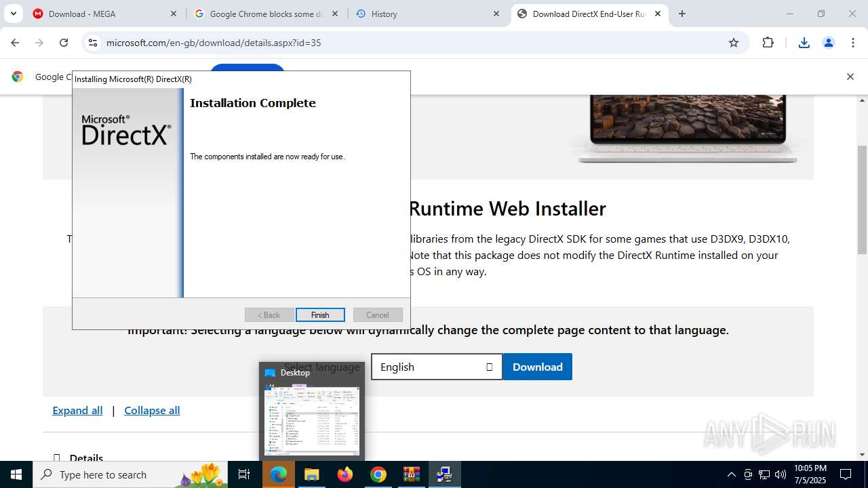Viewport: 868px width, 488px height.
Task: Open File Explorer from the taskbar
Action: pyautogui.click(x=311, y=474)
